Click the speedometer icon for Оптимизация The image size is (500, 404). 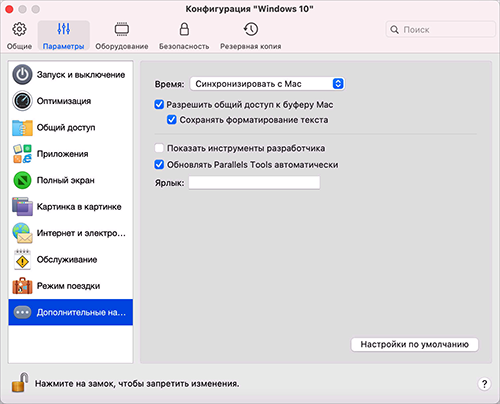(x=22, y=101)
